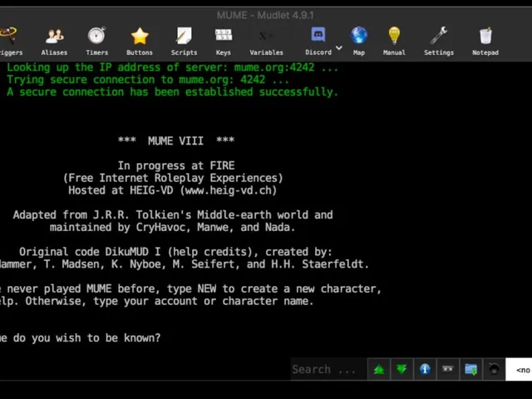Viewport: 532px width, 399px height.
Task: Open the Aliases editor
Action: (54, 42)
